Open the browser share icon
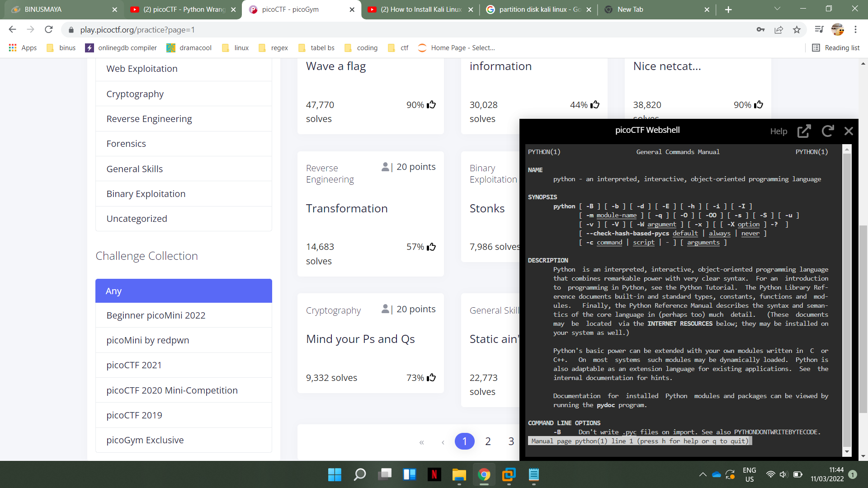The image size is (868, 488). point(778,30)
